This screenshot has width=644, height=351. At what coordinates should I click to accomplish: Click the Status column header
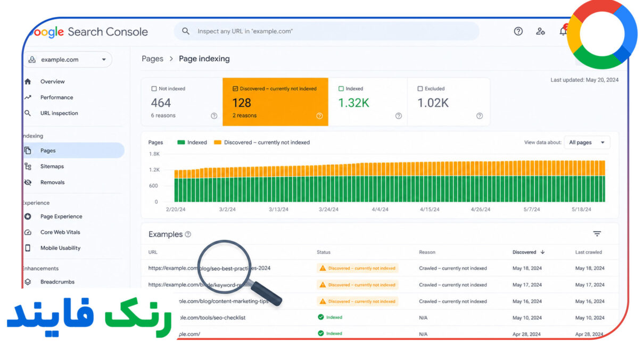(324, 252)
